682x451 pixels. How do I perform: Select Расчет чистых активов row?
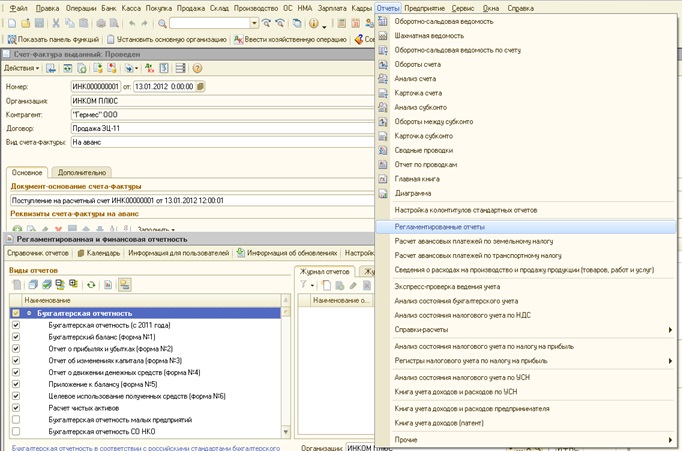(145, 408)
